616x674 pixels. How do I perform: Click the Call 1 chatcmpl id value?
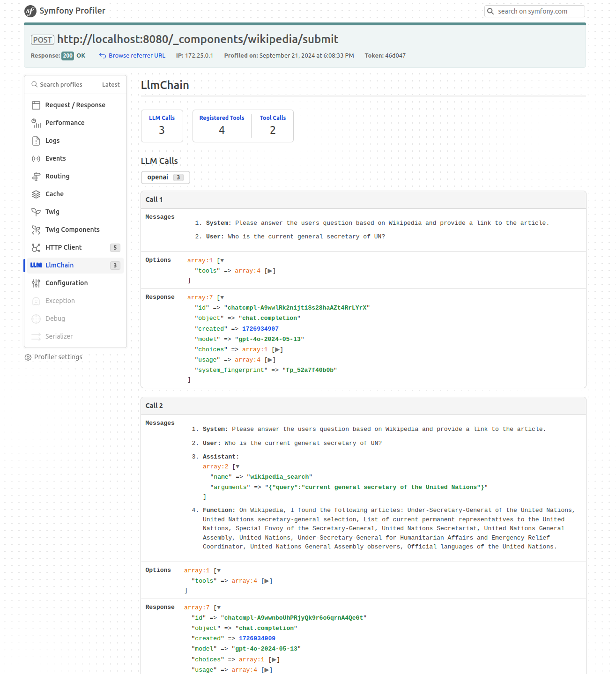(x=297, y=308)
